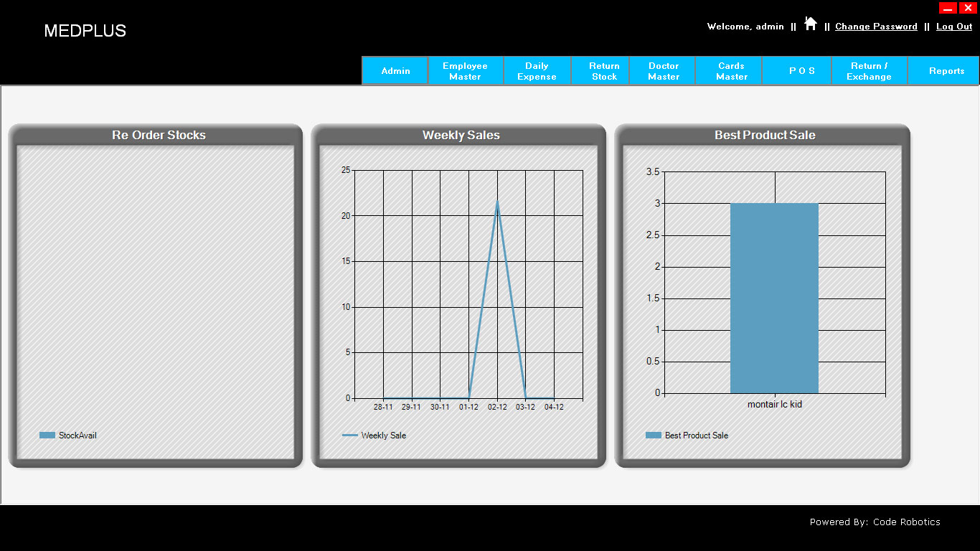The height and width of the screenshot is (551, 980).
Task: Click the 3.5 value on Best Product axis
Action: [x=653, y=172]
